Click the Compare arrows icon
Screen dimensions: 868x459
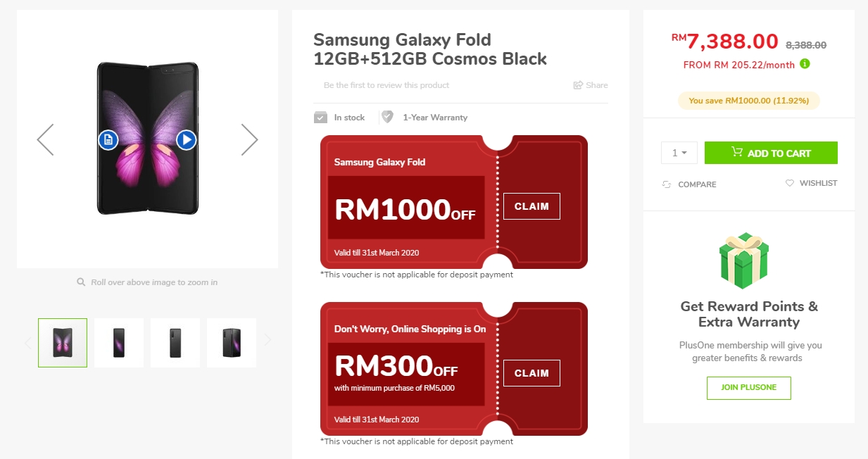click(x=667, y=184)
